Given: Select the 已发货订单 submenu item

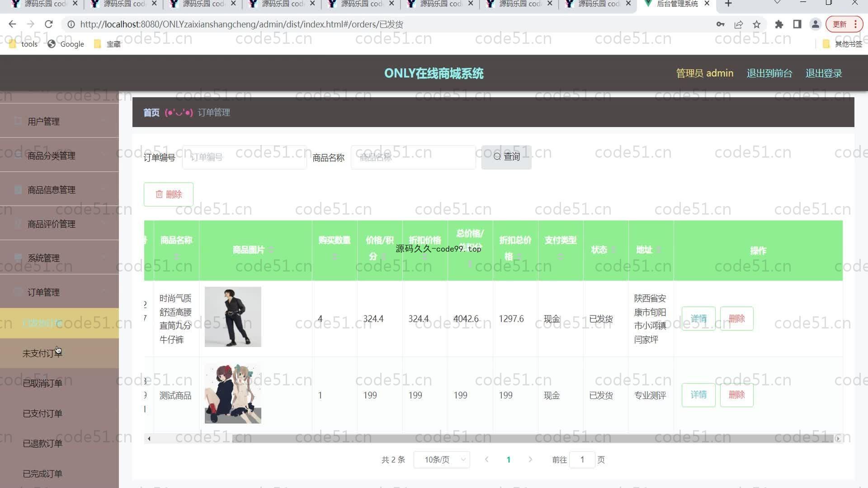Looking at the screenshot, I should [59, 323].
